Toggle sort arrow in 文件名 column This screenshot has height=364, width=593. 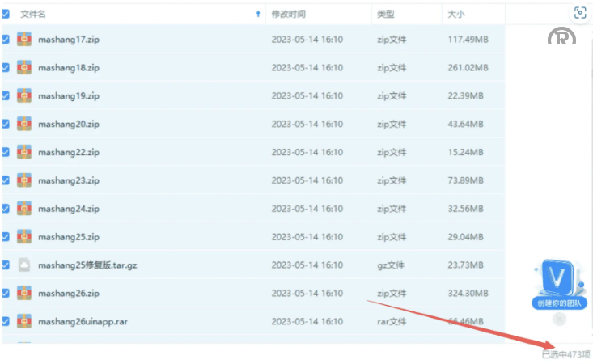[258, 14]
